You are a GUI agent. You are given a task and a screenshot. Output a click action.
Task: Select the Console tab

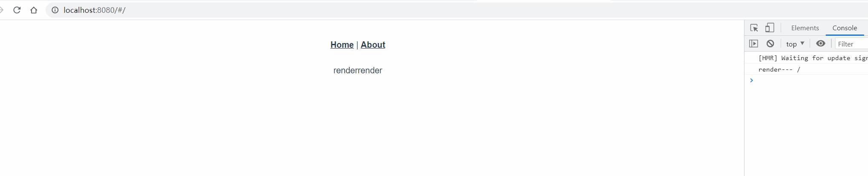click(x=845, y=28)
